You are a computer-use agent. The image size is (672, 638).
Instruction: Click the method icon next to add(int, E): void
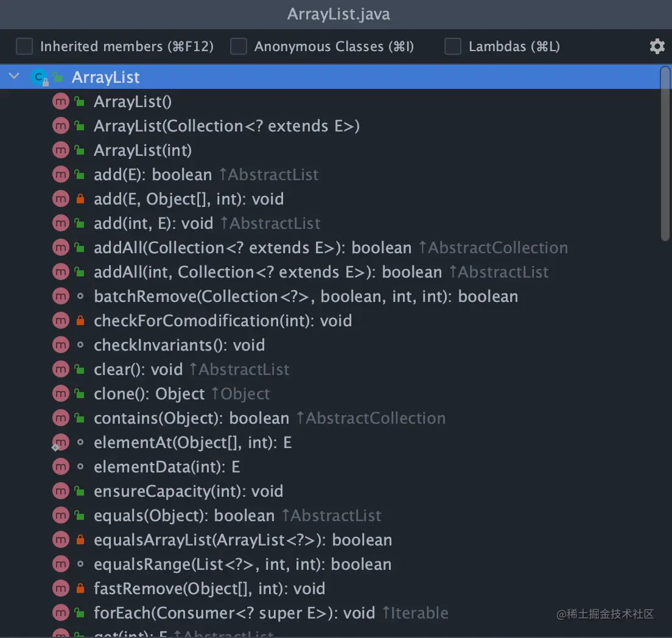(x=60, y=223)
